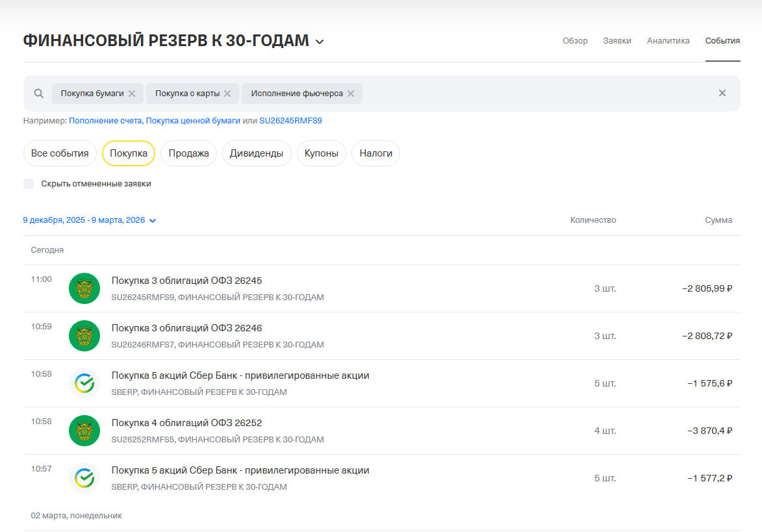
Task: Select the 'Продажа' filter
Action: tap(188, 153)
